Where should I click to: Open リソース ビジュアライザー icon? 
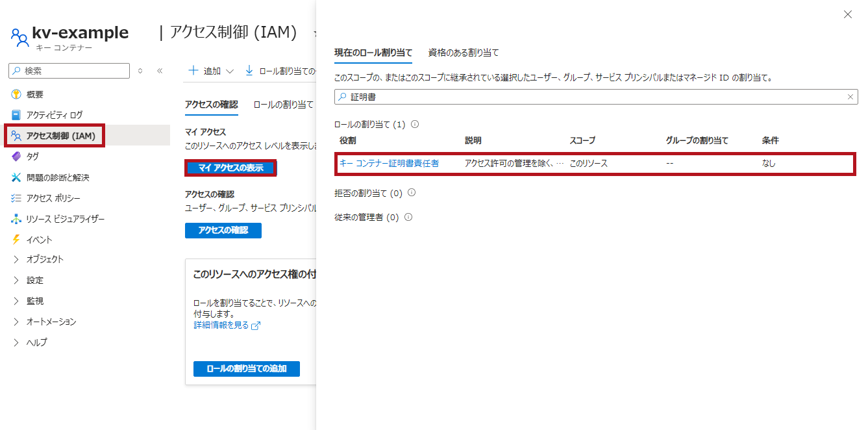tap(16, 219)
